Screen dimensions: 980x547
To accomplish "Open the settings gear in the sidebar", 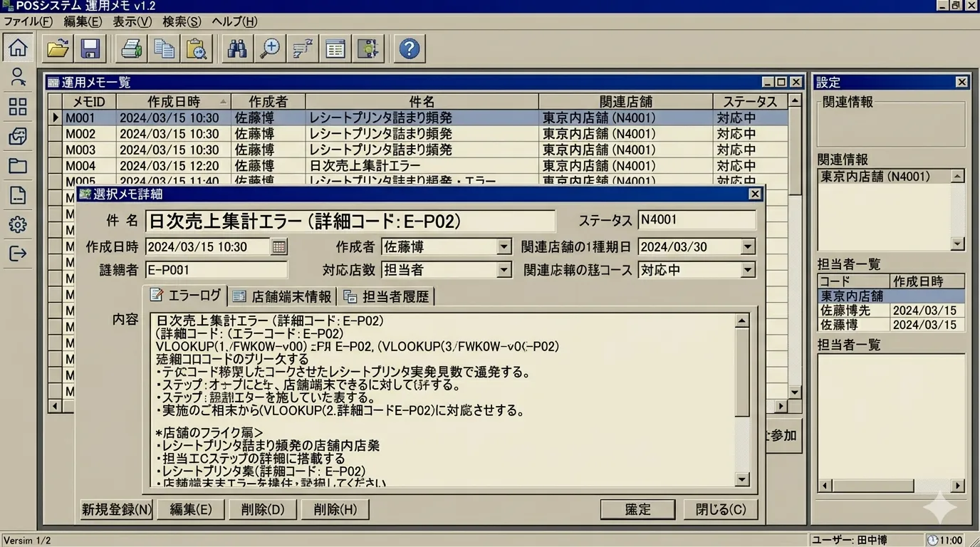I will click(18, 225).
